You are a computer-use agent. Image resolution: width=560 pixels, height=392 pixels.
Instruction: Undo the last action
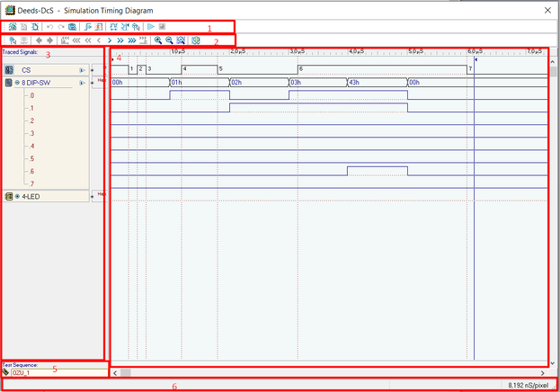[x=50, y=27]
